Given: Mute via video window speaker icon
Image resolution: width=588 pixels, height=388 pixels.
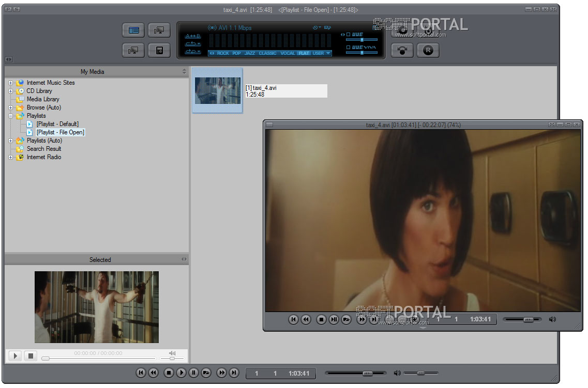Looking at the screenshot, I should [x=552, y=319].
